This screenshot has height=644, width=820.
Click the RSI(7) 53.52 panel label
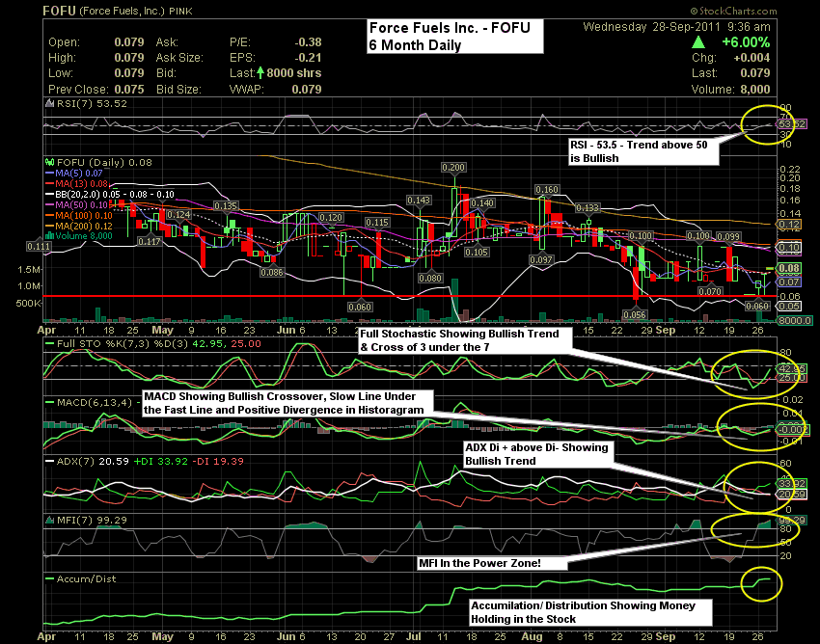91,103
